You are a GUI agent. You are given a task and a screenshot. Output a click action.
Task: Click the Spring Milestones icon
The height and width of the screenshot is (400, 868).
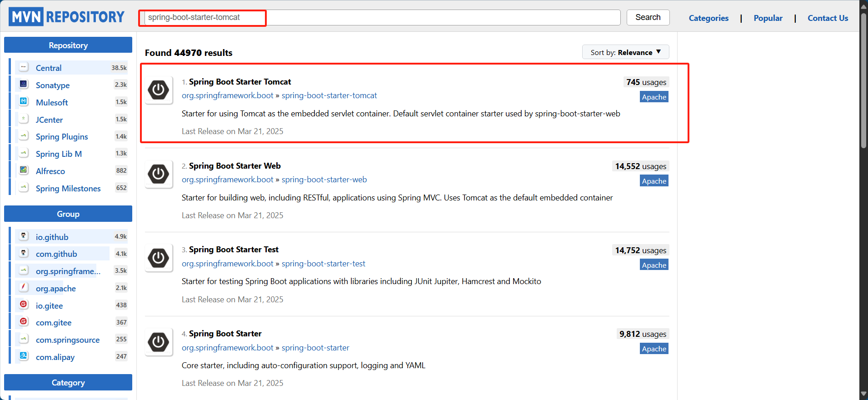[x=24, y=188]
